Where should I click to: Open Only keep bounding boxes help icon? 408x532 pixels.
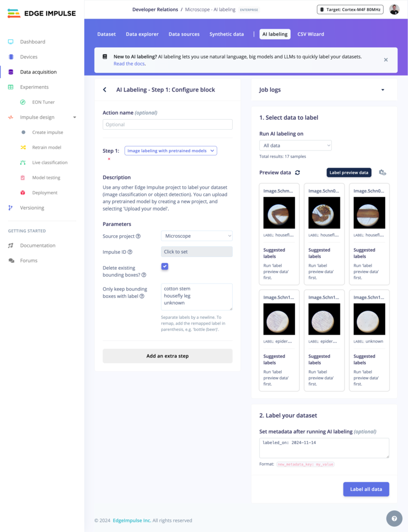click(x=142, y=296)
